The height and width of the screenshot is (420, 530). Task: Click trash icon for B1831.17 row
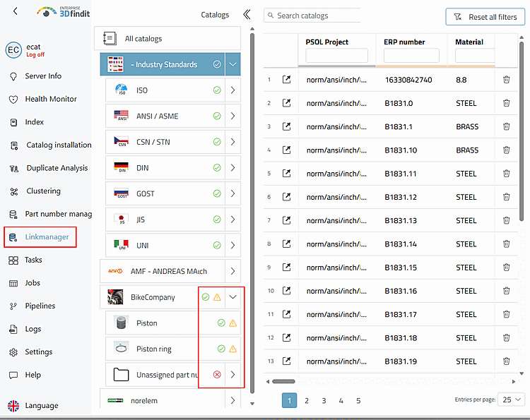(506, 314)
